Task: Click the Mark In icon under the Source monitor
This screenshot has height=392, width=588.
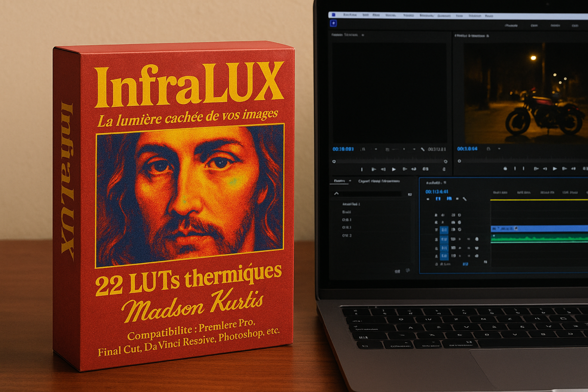Action: click(x=362, y=169)
